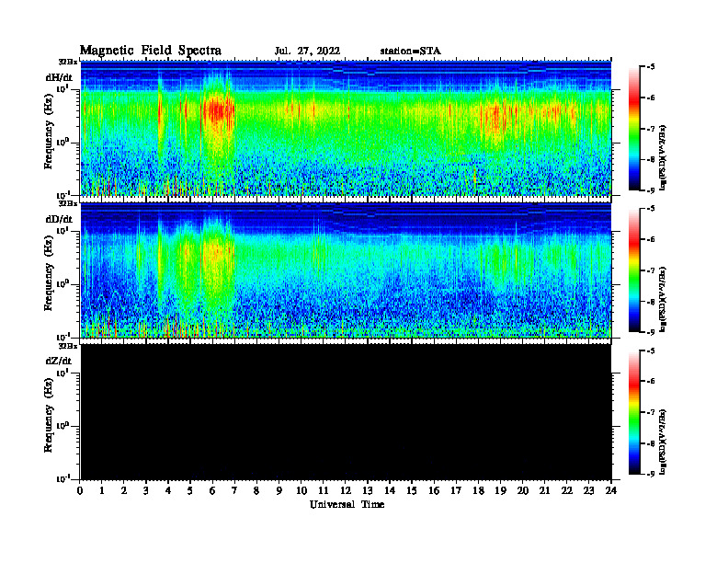Click the dH/dt spectrogram plot

click(x=346, y=129)
